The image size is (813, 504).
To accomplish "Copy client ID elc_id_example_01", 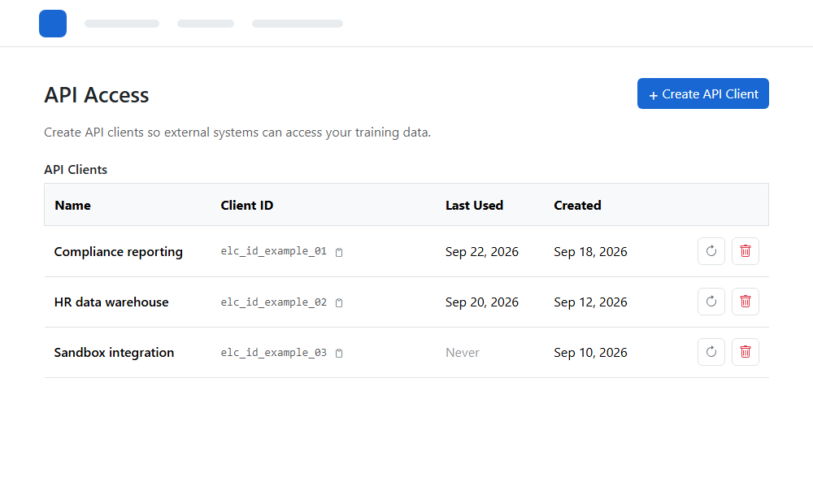I will [x=338, y=252].
